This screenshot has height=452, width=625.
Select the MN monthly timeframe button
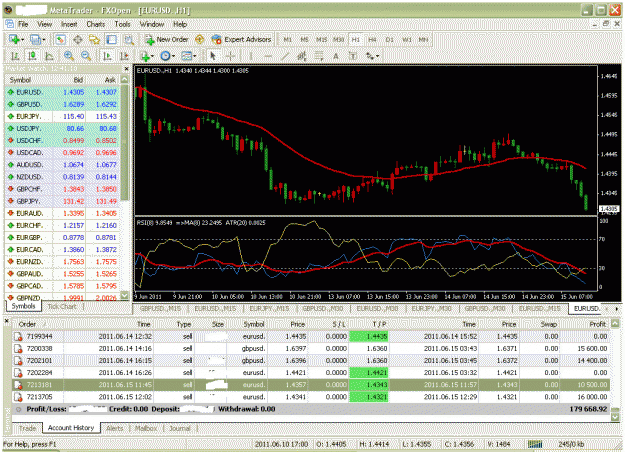coord(423,39)
